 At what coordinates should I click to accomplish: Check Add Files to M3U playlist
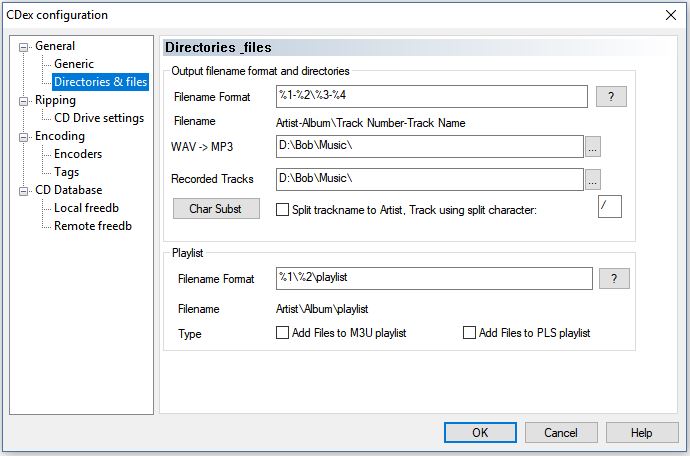[x=282, y=333]
